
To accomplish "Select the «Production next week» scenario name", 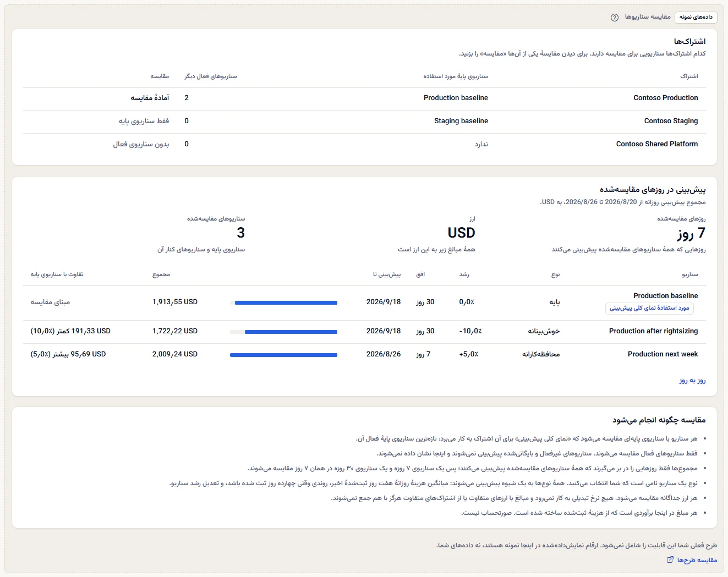I will (663, 354).
